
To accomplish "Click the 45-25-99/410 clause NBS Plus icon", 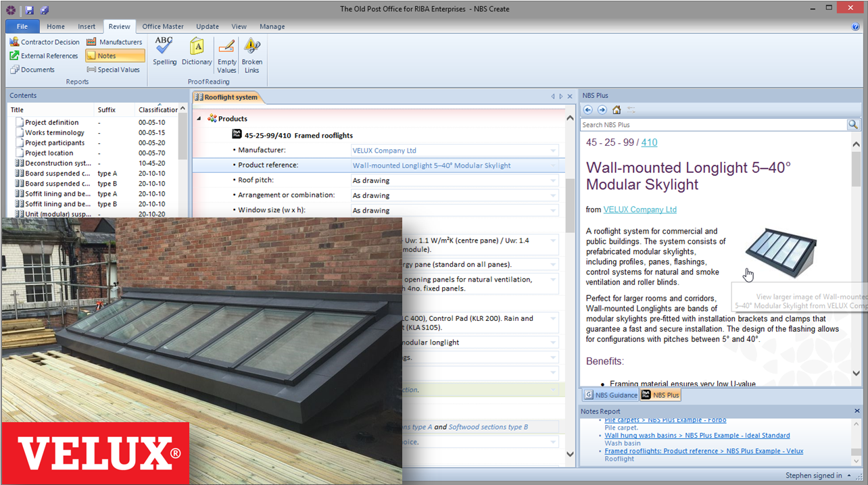I will click(237, 134).
